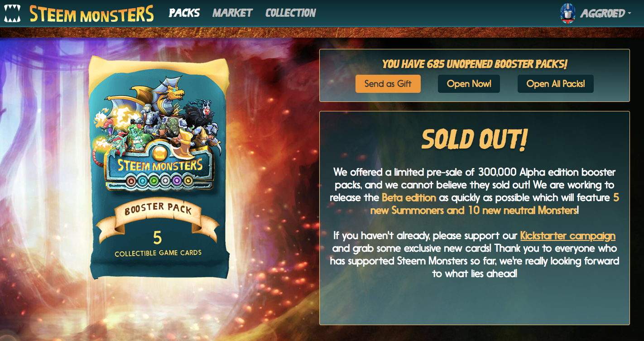The height and width of the screenshot is (341, 644).
Task: Click the purple death splinter gem on the pack
Action: coord(177,181)
